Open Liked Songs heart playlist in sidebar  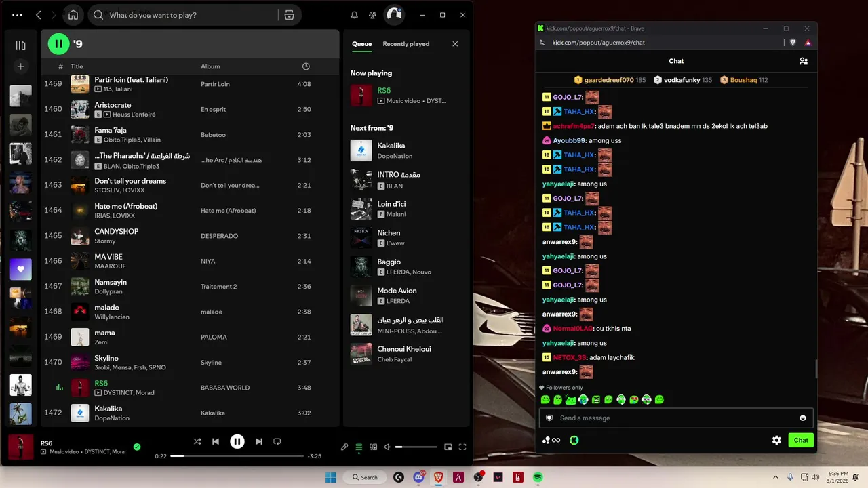pyautogui.click(x=21, y=269)
